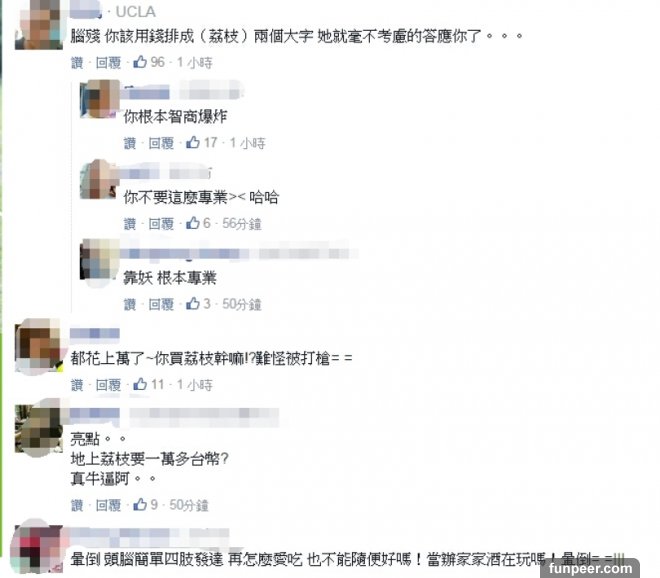The image size is (660, 578).
Task: Reply to the 真牛逼阿 comment
Action: coord(108,505)
